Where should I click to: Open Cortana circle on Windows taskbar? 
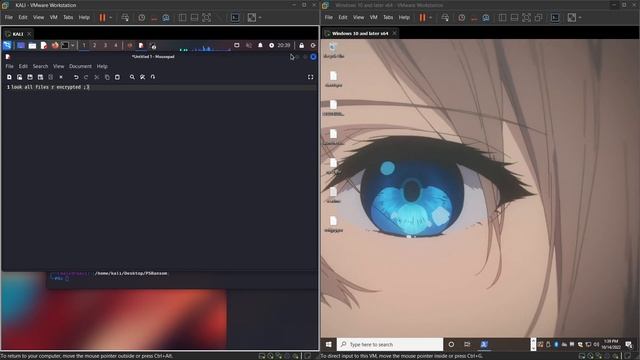[451, 344]
